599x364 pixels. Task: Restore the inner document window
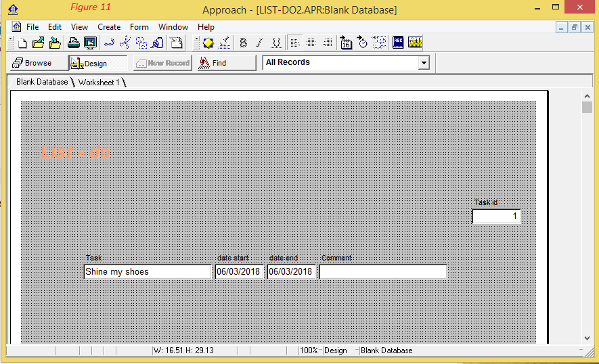574,28
